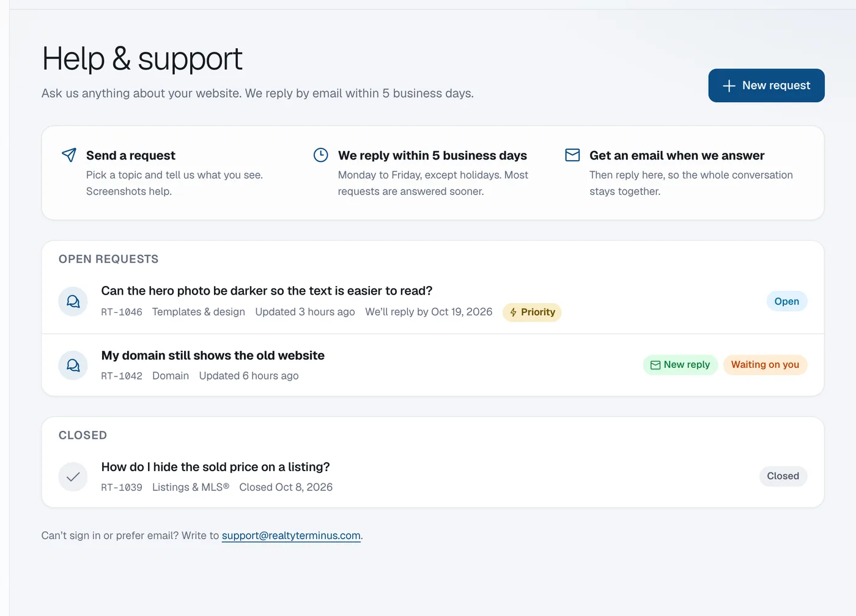Screen dimensions: 856x616
Task: Open the hide sold price closed request
Action: (433, 477)
